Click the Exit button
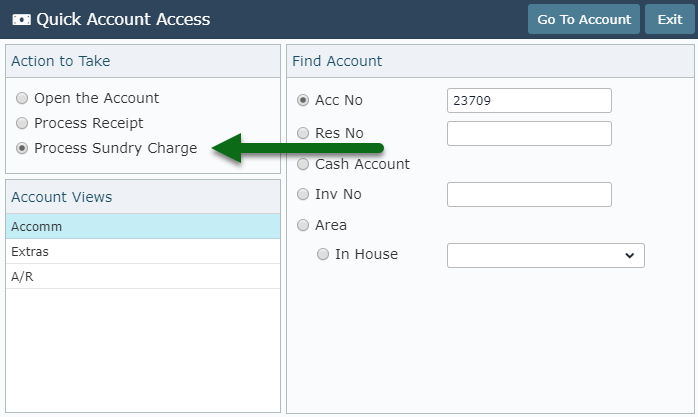Image resolution: width=698 pixels, height=417 pixels. 670,19
